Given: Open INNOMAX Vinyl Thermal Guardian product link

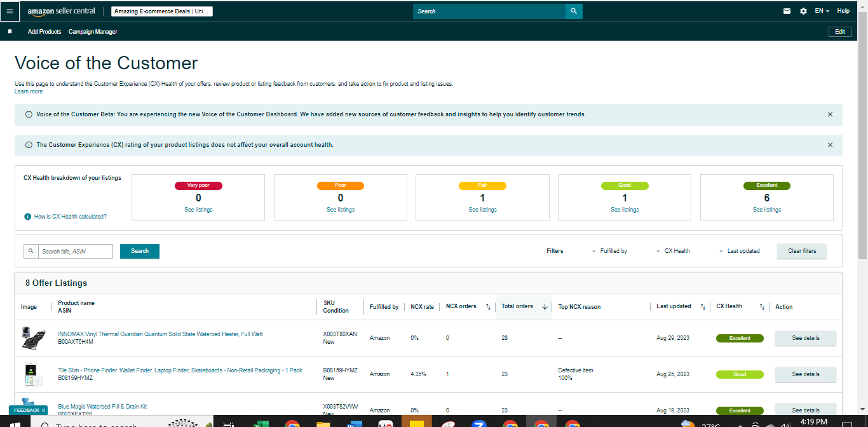Looking at the screenshot, I should (x=160, y=334).
